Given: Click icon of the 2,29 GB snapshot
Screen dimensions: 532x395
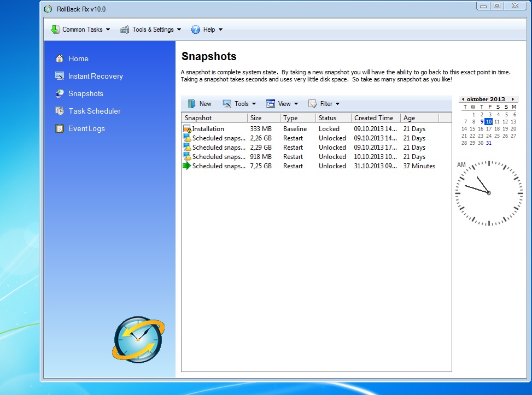Looking at the screenshot, I should click(187, 147).
